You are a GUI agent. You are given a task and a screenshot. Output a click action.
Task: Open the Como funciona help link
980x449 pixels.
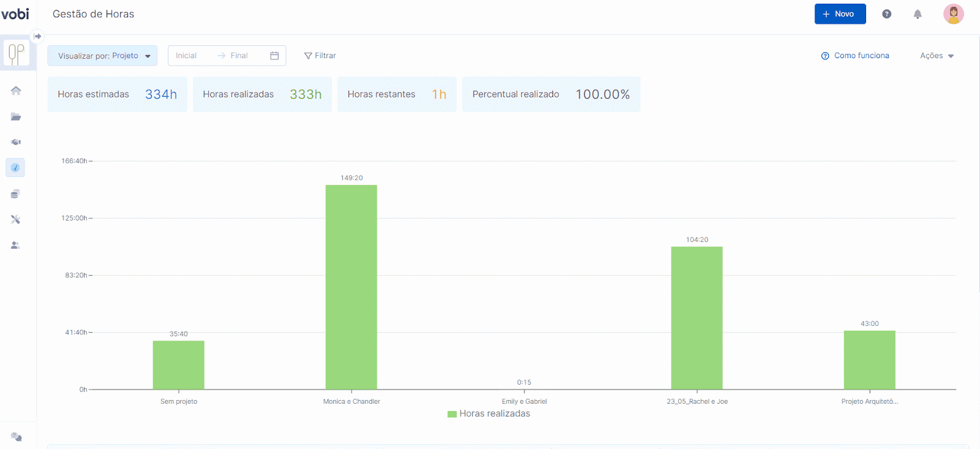click(855, 56)
